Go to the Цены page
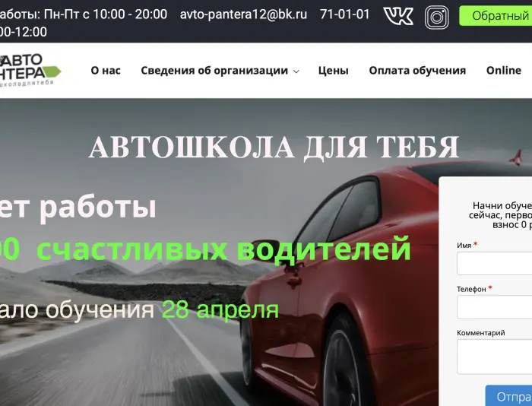532x406 pixels. tap(333, 70)
